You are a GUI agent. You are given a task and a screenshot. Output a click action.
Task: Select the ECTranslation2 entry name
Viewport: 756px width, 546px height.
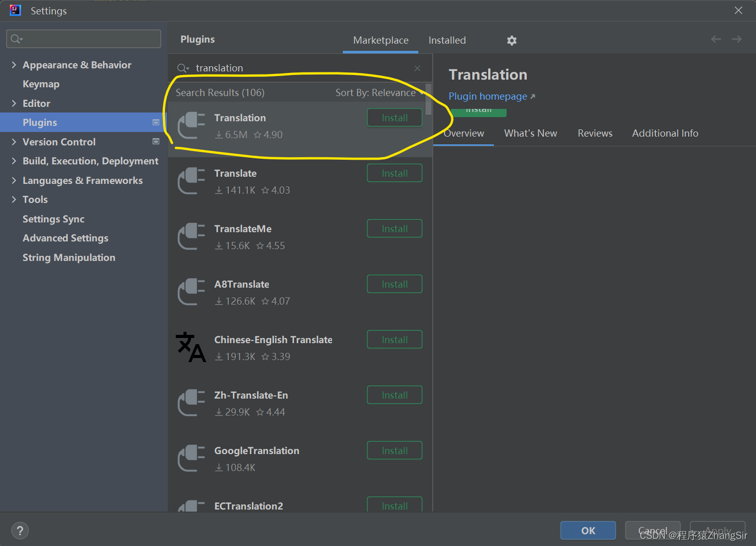(x=248, y=506)
